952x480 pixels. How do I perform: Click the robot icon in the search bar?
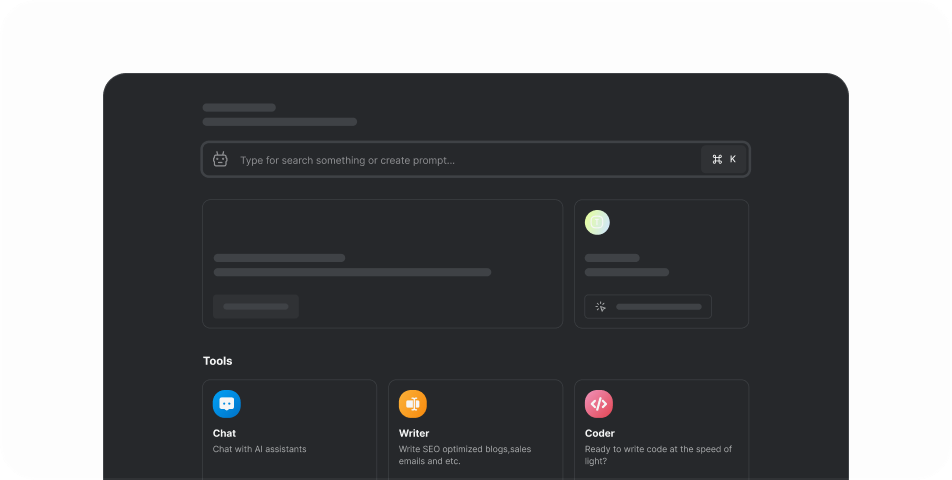221,160
